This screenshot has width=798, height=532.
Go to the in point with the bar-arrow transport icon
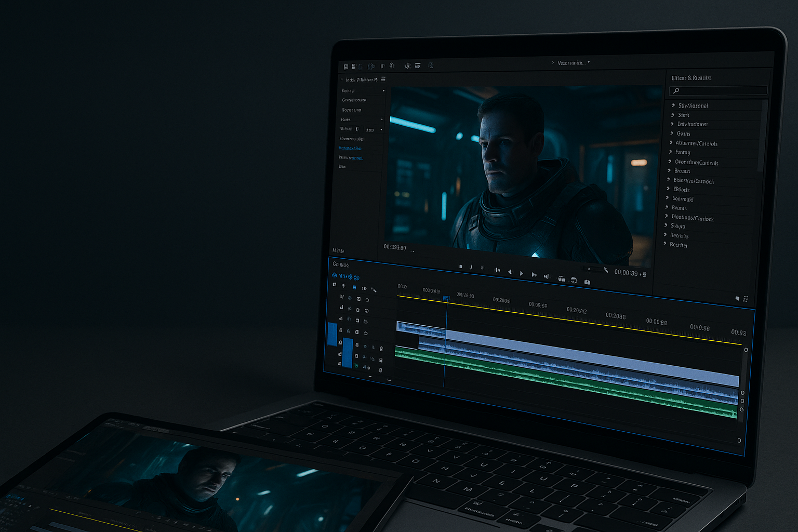pos(497,270)
